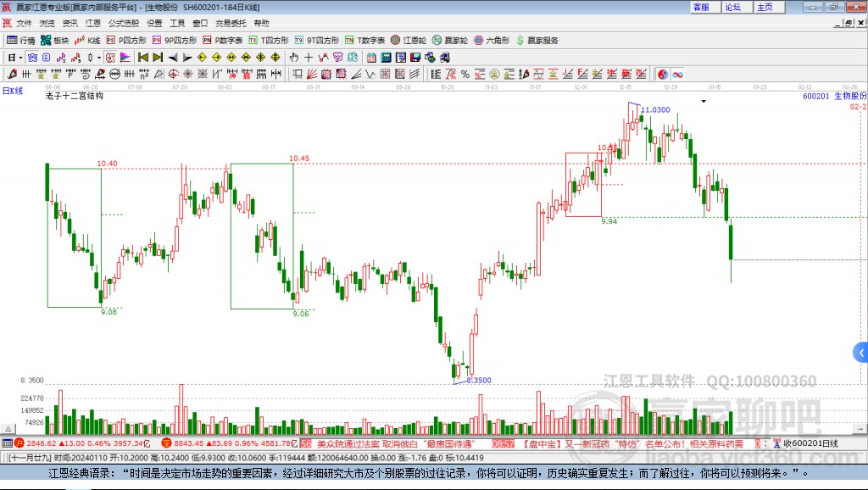The height and width of the screenshot is (490, 868).
Task: Open the 板块 sector view
Action: point(53,41)
